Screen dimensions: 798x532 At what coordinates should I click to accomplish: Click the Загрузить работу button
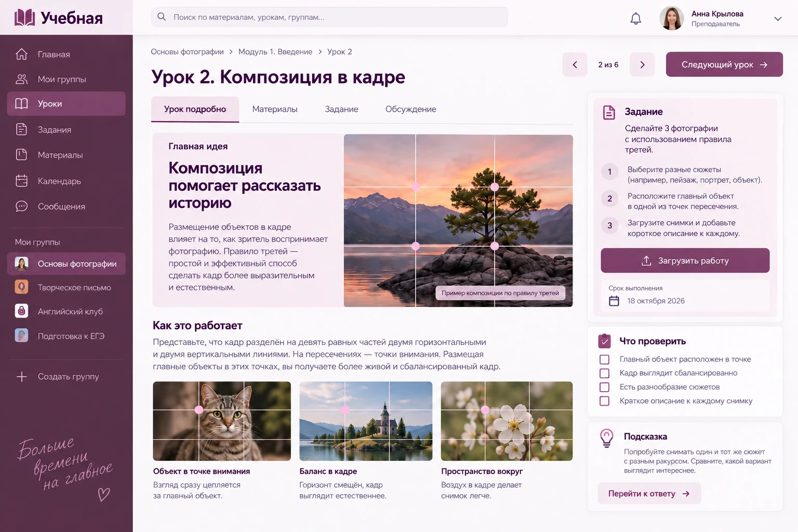(x=685, y=260)
